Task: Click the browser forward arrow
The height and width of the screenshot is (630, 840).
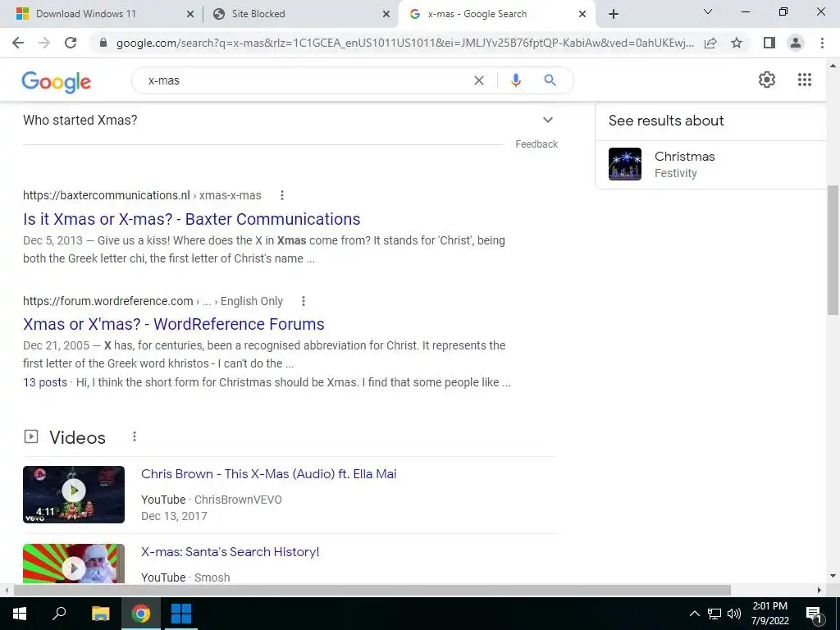Action: click(x=44, y=43)
